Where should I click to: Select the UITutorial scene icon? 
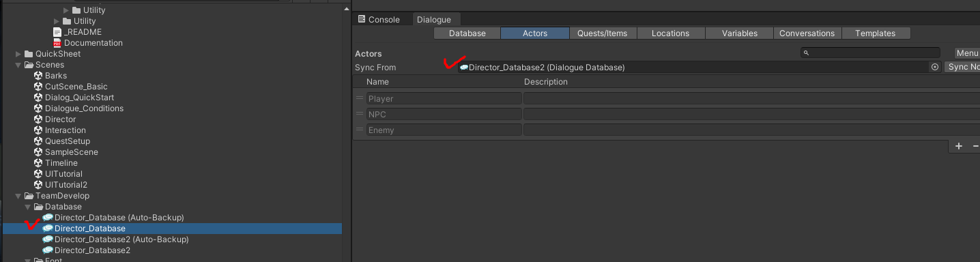coord(38,174)
